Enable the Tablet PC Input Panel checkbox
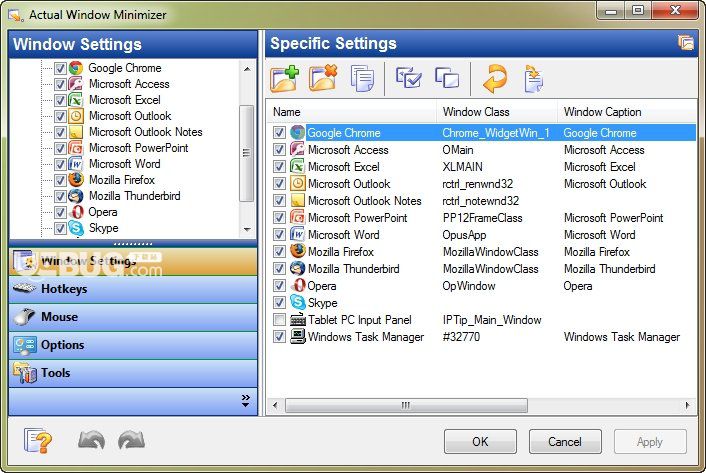 (279, 320)
